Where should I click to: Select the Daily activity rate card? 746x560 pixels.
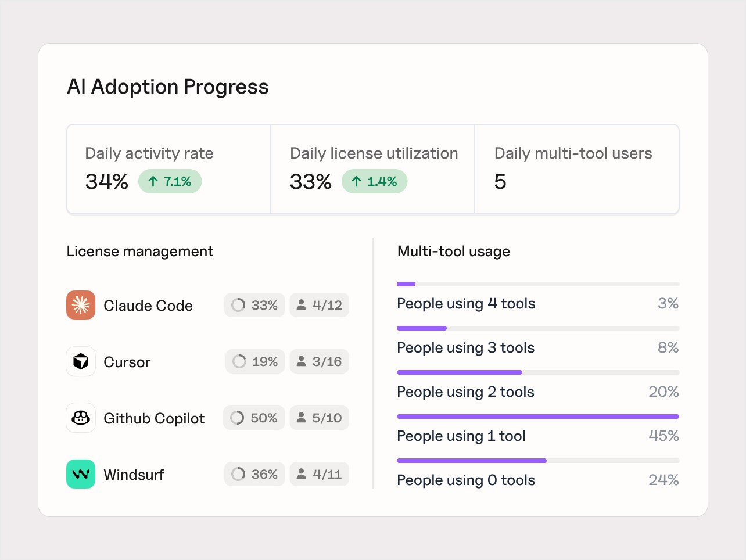[168, 169]
